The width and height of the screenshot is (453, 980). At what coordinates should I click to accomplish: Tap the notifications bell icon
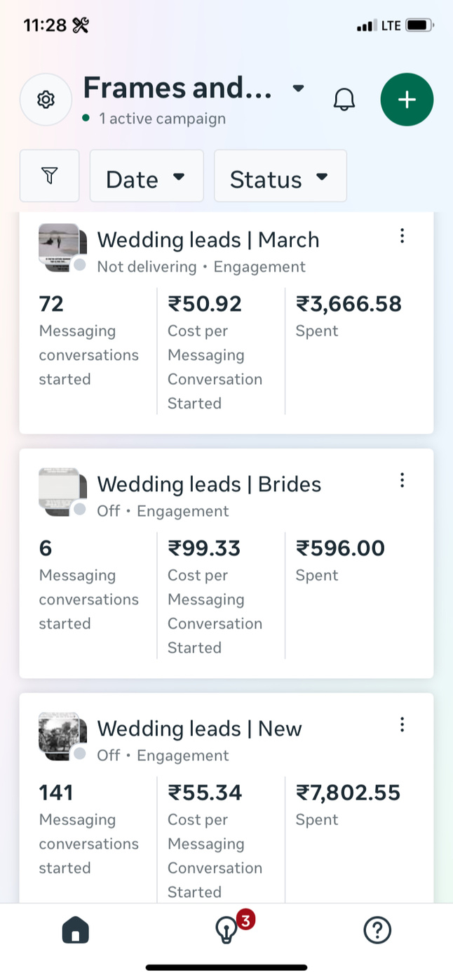tap(344, 100)
